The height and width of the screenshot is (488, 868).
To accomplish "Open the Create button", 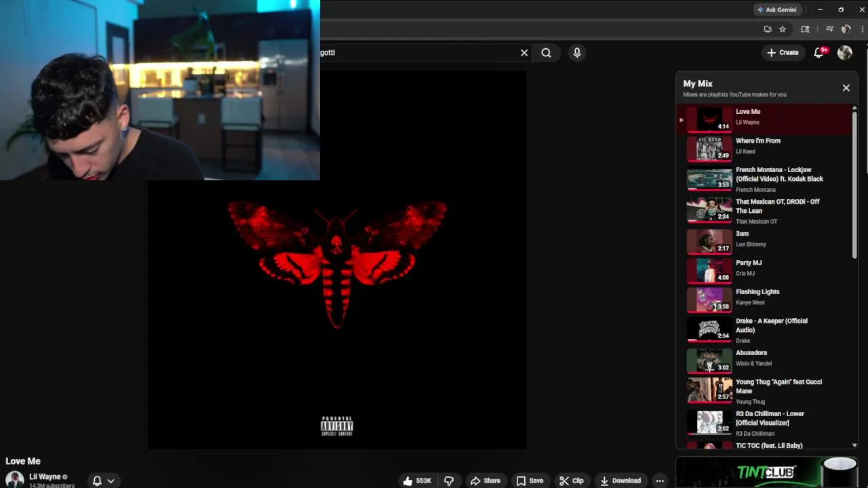I will tap(783, 52).
